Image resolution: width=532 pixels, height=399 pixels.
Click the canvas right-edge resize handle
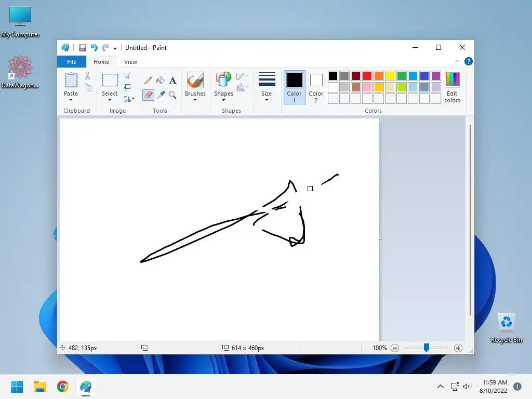380,238
